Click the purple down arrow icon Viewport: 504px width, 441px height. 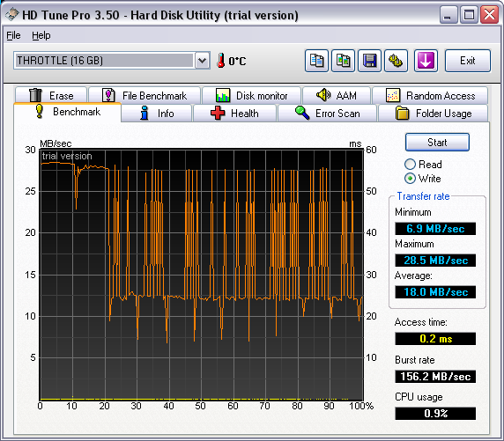click(426, 61)
